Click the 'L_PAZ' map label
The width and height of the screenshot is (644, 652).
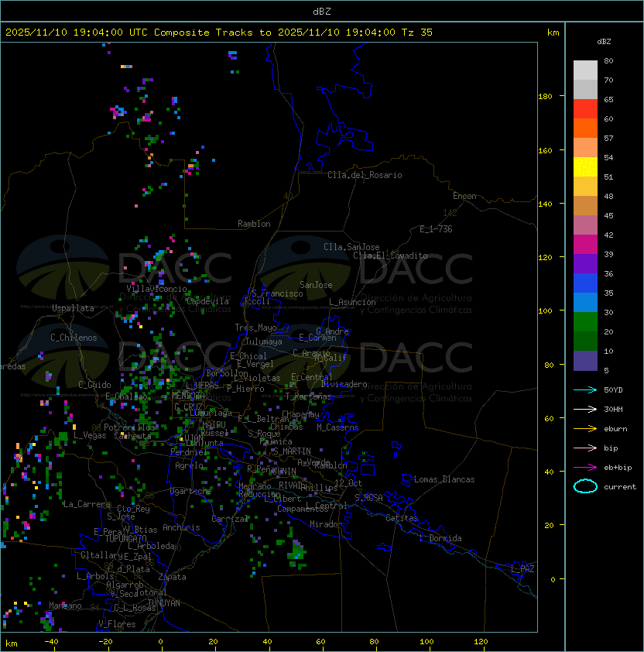[522, 568]
